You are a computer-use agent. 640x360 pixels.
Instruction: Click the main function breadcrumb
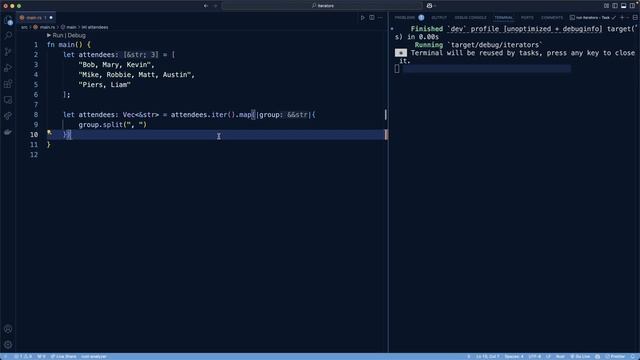pyautogui.click(x=71, y=27)
